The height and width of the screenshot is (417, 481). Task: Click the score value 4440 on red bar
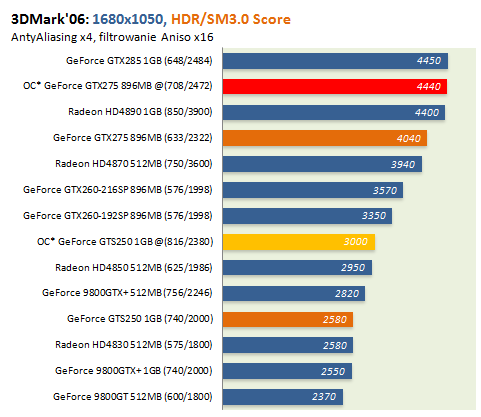429,87
